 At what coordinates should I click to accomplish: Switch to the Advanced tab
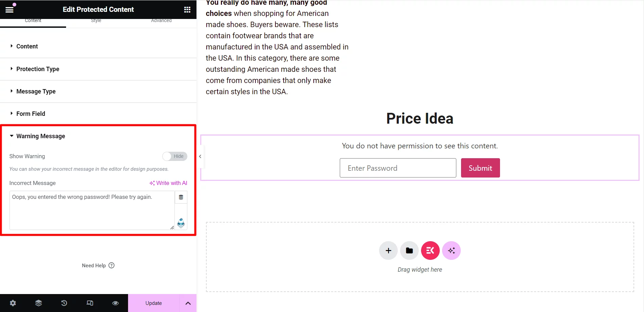tap(161, 21)
